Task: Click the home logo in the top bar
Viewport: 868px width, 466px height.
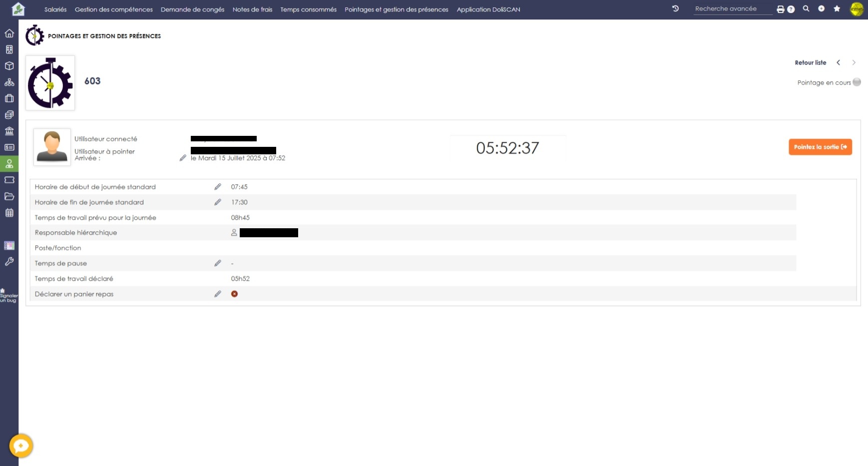Action: pos(18,9)
